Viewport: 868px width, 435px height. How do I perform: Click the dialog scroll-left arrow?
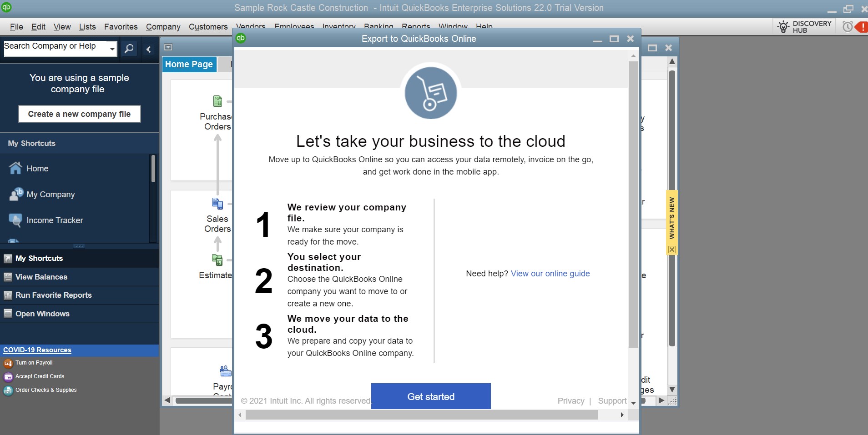point(240,415)
